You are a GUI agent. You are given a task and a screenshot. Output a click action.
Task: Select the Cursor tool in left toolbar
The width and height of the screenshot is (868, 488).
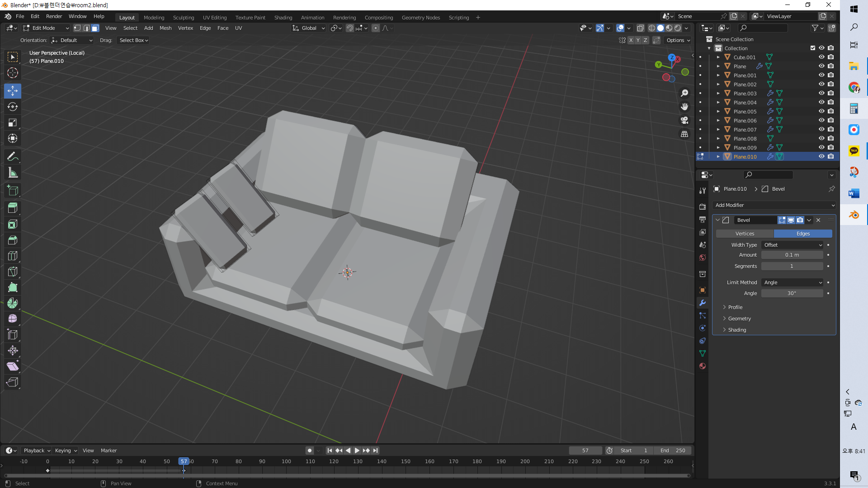tap(13, 73)
